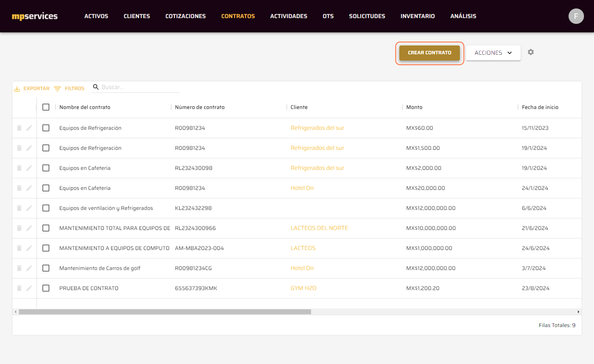Open the OTS section
Viewport: 594px width, 364px height.
328,16
